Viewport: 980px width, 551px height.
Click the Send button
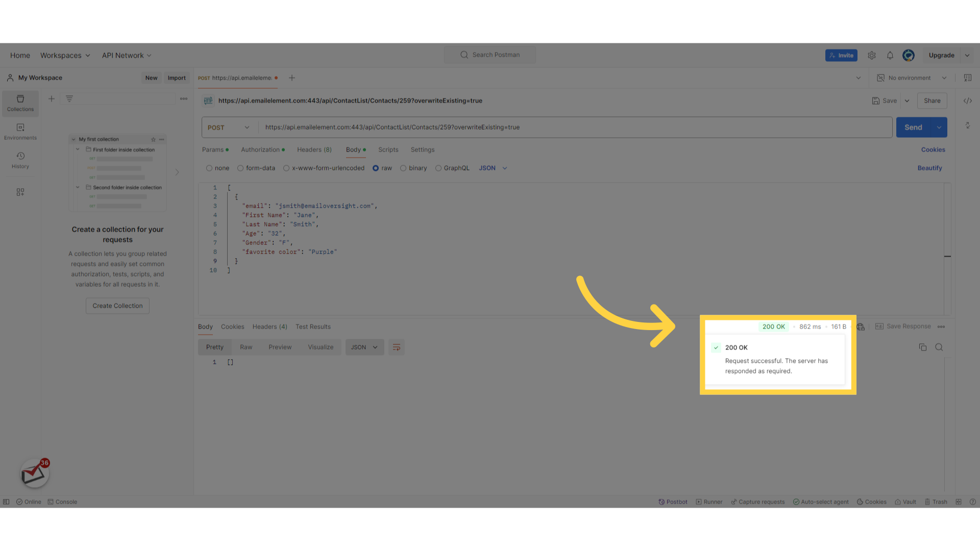click(x=914, y=128)
